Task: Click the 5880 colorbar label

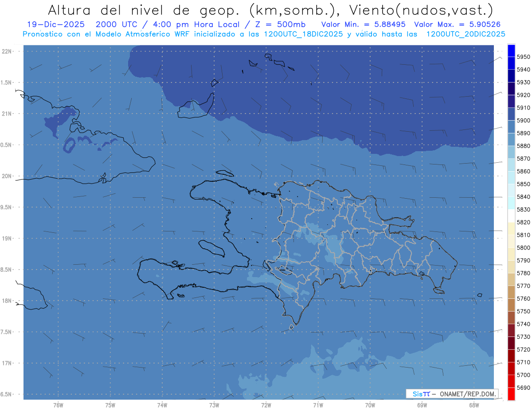Action: [524, 146]
